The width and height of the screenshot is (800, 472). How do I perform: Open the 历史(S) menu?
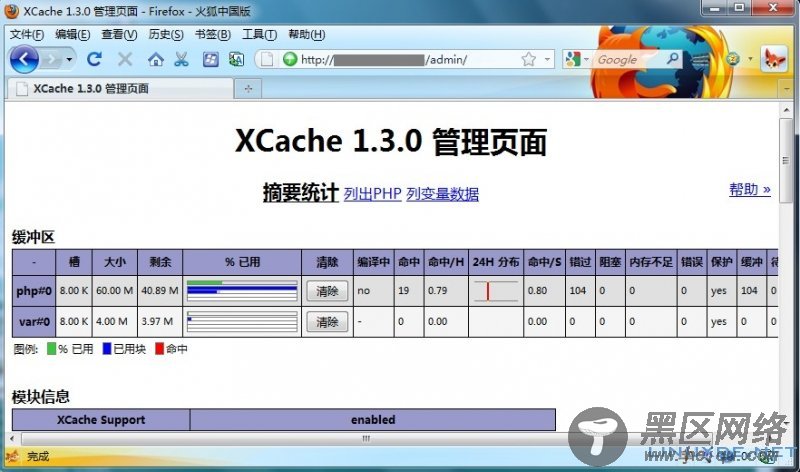[x=166, y=34]
